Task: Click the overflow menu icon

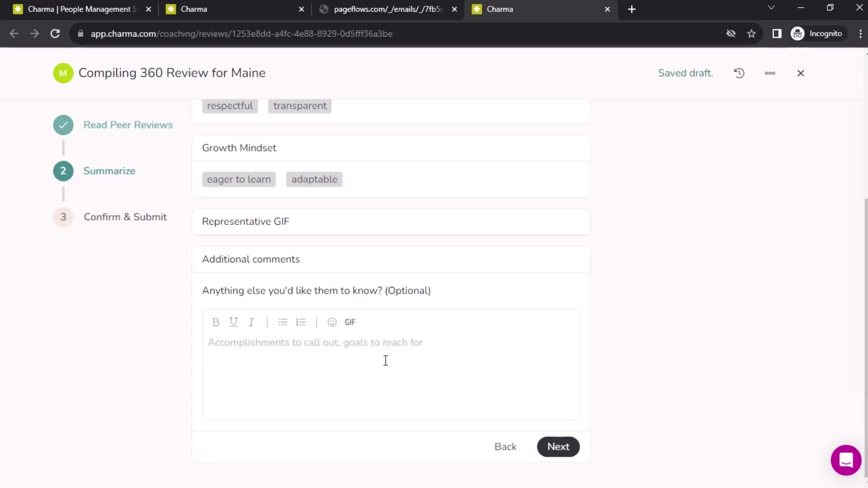Action: pos(769,73)
